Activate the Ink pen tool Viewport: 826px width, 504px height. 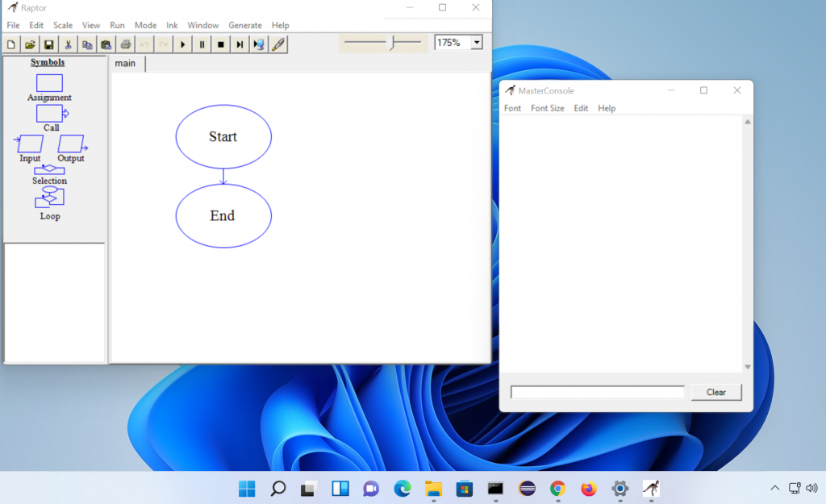(x=278, y=44)
